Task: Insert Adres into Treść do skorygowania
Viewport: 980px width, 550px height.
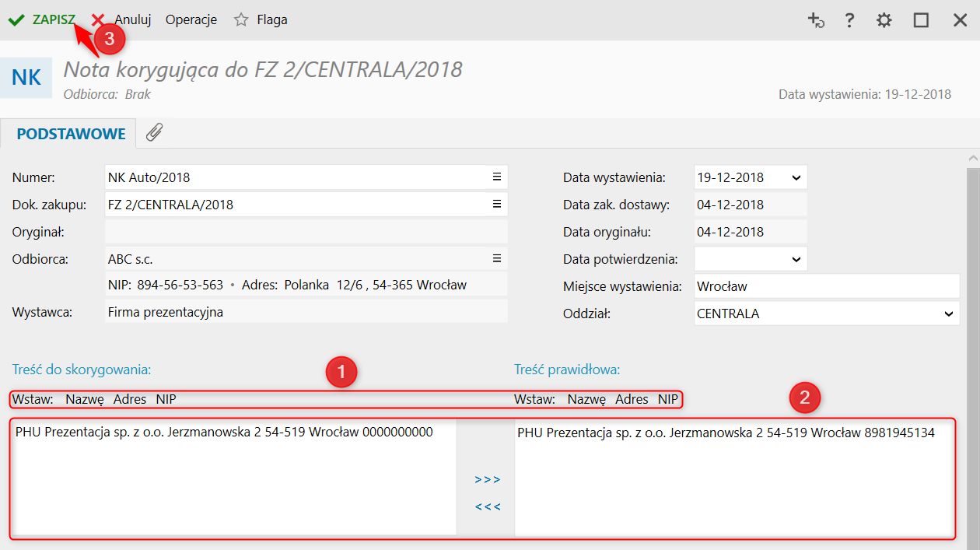Action: [x=130, y=399]
